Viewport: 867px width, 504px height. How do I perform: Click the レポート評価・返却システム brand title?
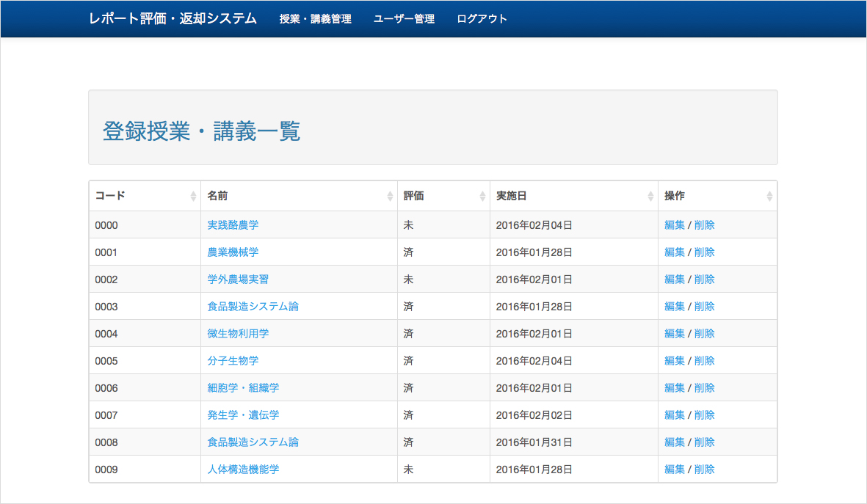point(173,19)
